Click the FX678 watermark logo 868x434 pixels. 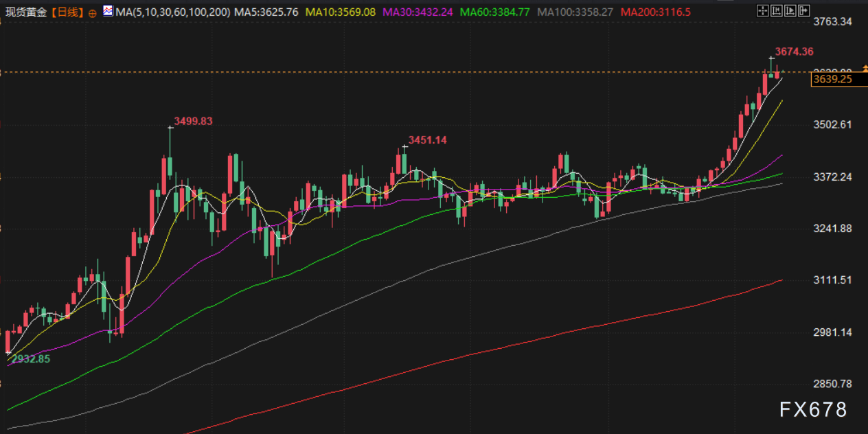[x=813, y=410]
